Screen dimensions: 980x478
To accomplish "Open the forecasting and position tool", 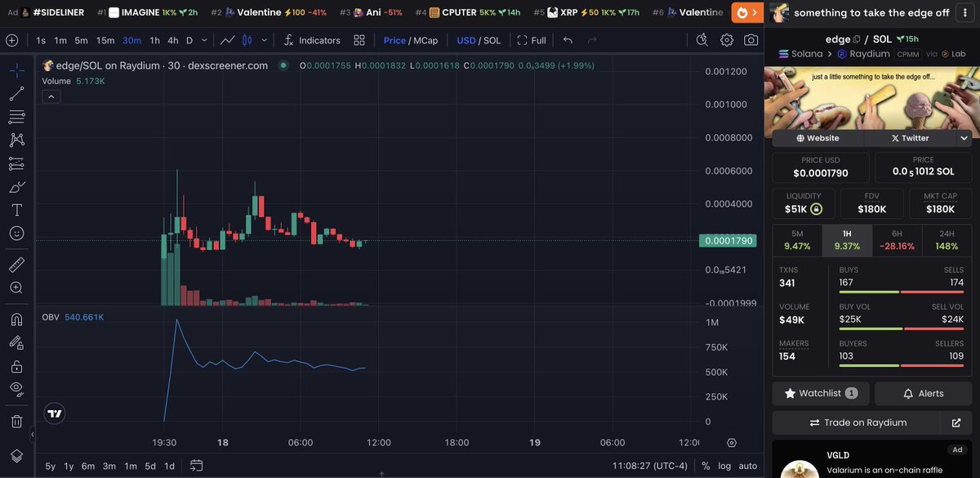I will [16, 163].
